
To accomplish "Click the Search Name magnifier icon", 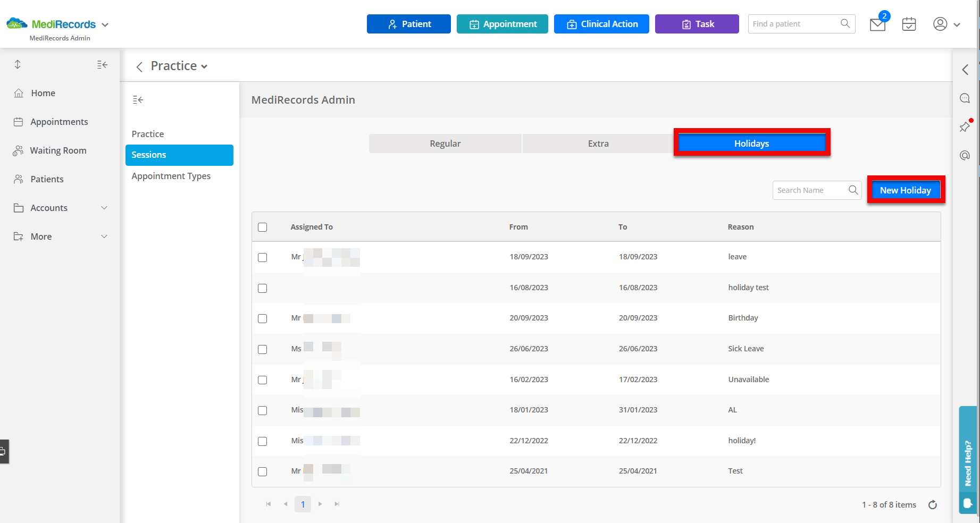I will [x=853, y=190].
